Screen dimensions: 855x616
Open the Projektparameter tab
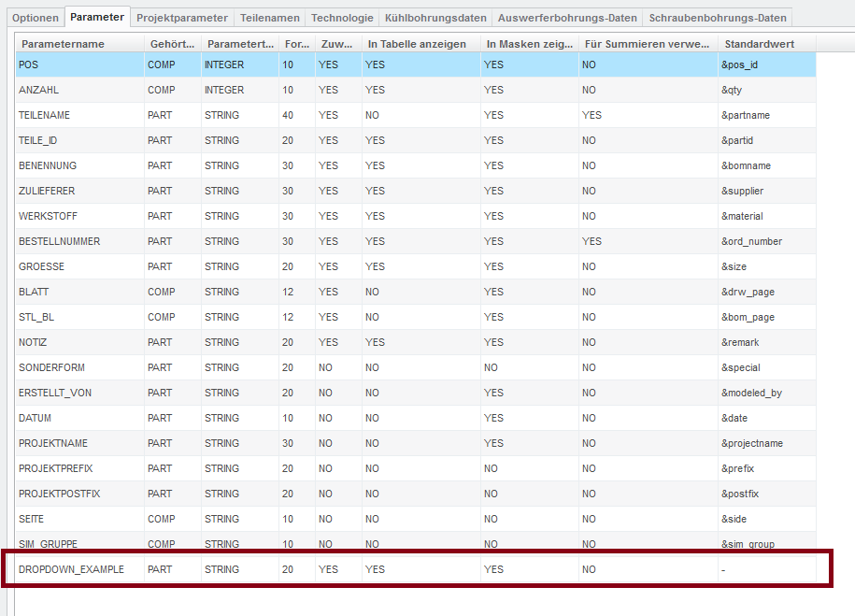tap(182, 18)
